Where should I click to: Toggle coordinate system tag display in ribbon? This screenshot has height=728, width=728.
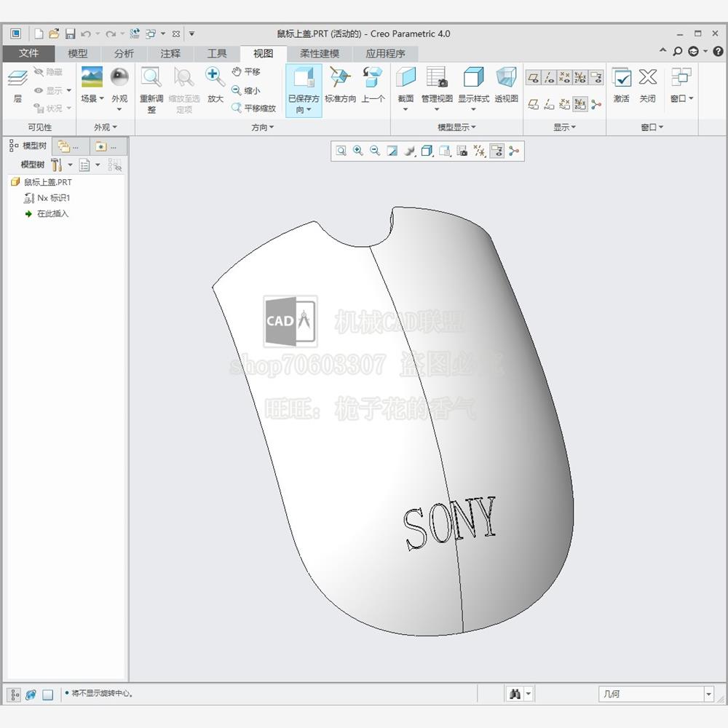click(x=580, y=104)
